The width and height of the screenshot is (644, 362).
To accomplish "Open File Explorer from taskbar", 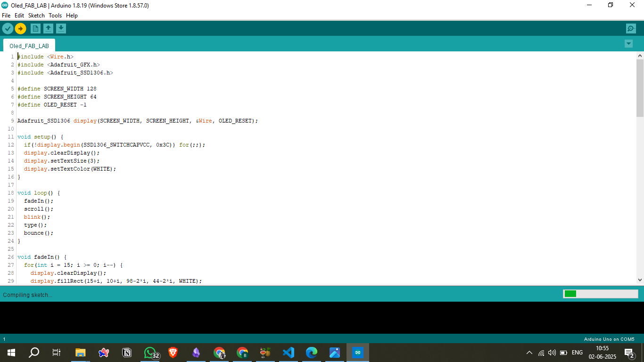I will tap(81, 353).
